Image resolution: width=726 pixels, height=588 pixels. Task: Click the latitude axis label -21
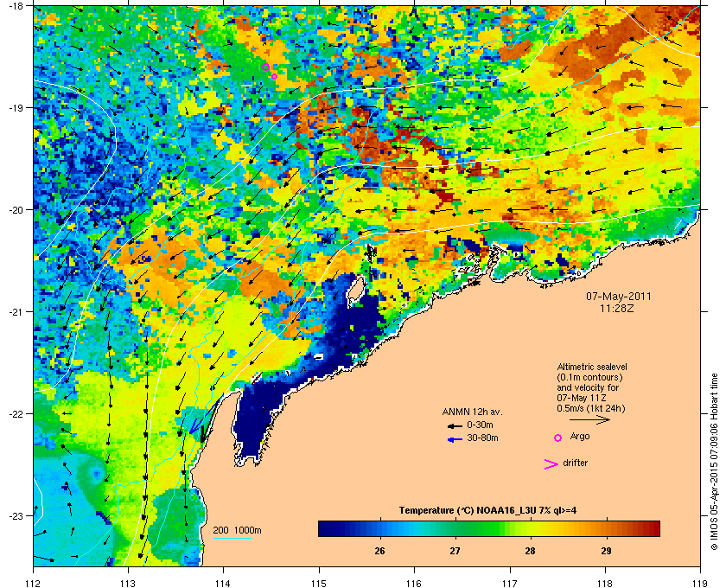click(x=16, y=312)
